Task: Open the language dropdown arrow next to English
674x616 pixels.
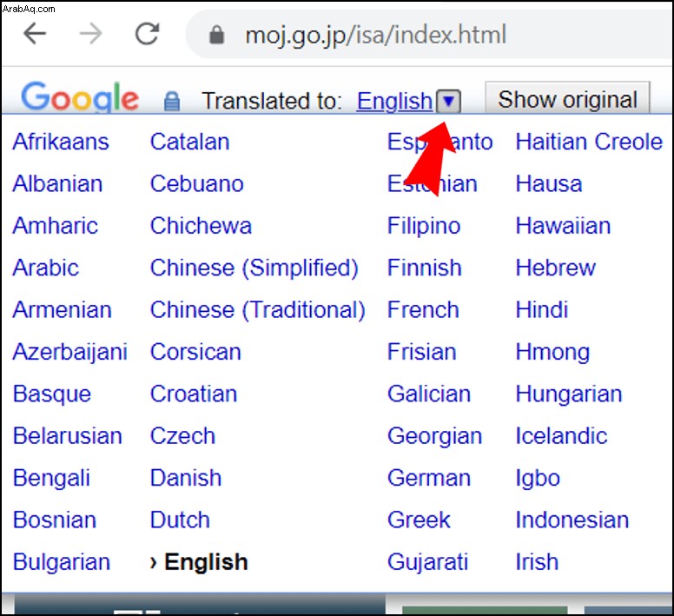Action: tap(448, 102)
